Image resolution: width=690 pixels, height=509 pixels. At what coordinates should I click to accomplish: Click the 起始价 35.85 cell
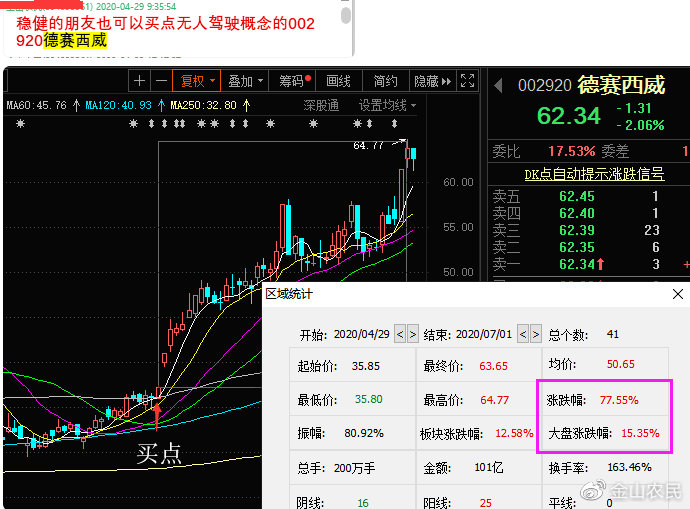tap(352, 365)
